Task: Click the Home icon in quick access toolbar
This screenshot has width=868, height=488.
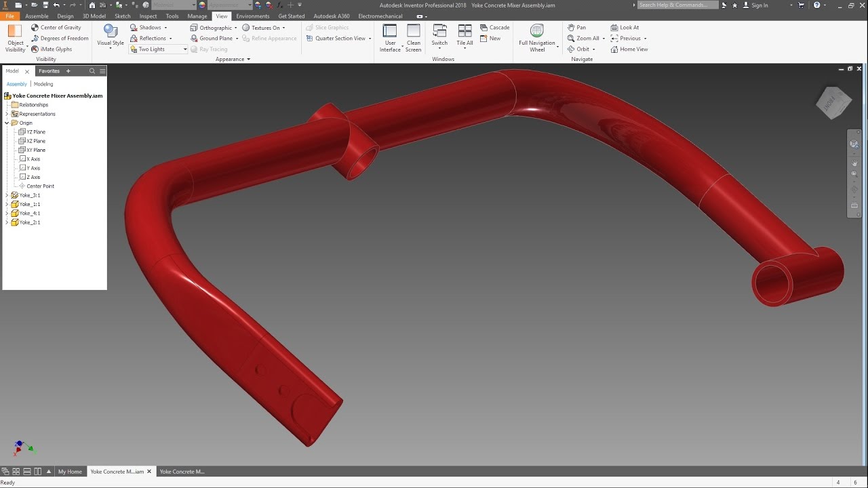Action: [92, 5]
